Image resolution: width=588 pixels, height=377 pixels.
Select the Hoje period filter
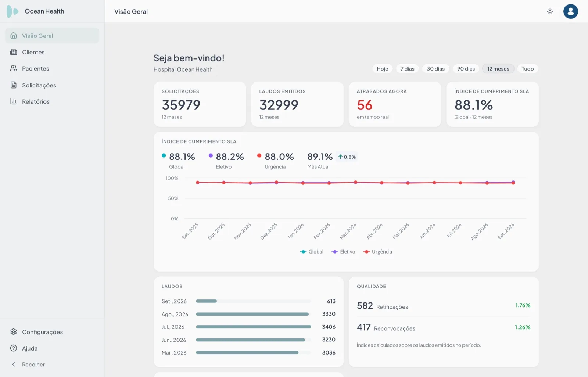point(382,69)
